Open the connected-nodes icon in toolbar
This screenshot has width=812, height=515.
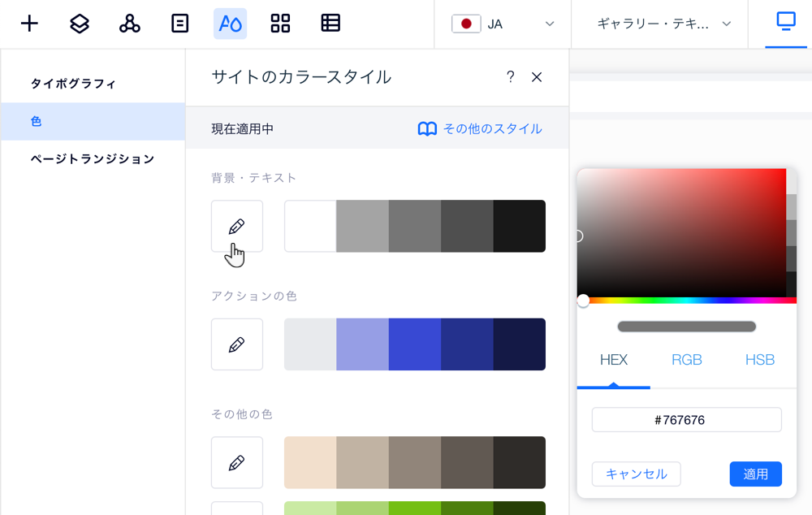coord(129,24)
